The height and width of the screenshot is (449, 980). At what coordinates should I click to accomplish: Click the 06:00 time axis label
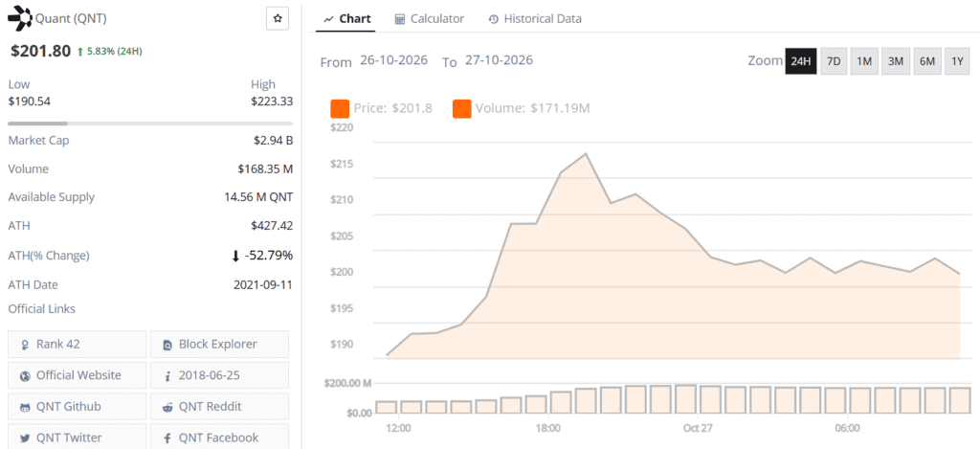(847, 428)
